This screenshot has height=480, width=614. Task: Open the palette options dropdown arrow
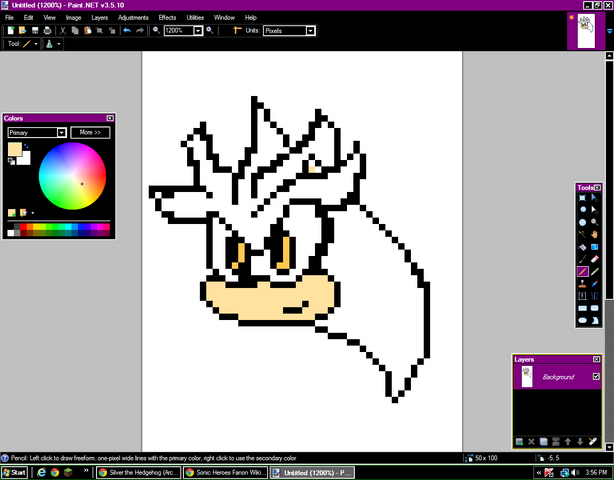(x=33, y=213)
